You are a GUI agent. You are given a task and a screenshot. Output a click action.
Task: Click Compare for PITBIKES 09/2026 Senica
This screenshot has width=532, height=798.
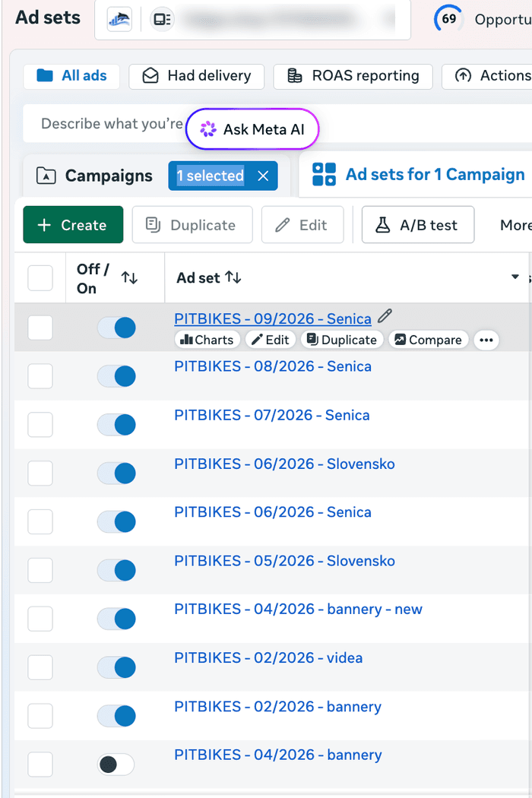click(x=428, y=340)
